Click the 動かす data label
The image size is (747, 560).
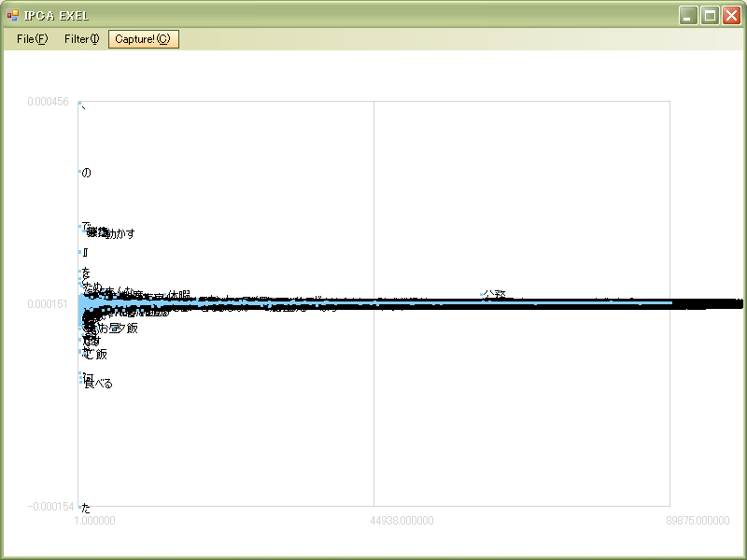coord(120,233)
